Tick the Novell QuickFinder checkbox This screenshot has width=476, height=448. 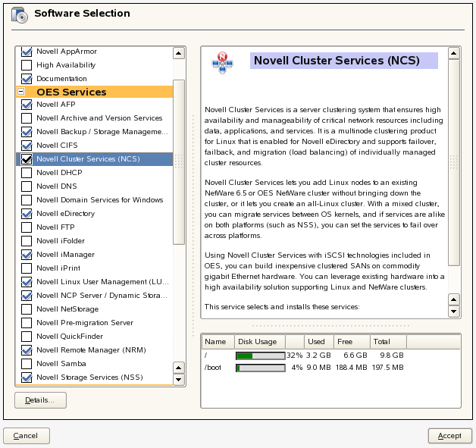point(27,337)
